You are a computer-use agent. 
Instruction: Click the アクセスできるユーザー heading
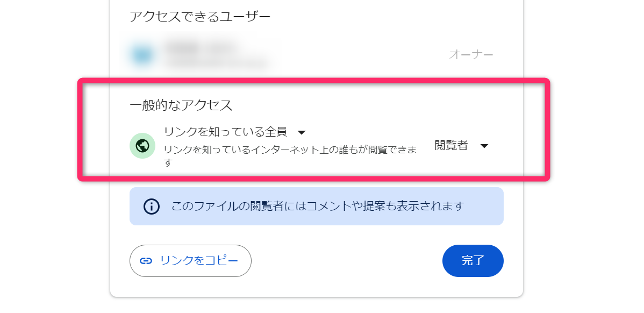pyautogui.click(x=200, y=17)
